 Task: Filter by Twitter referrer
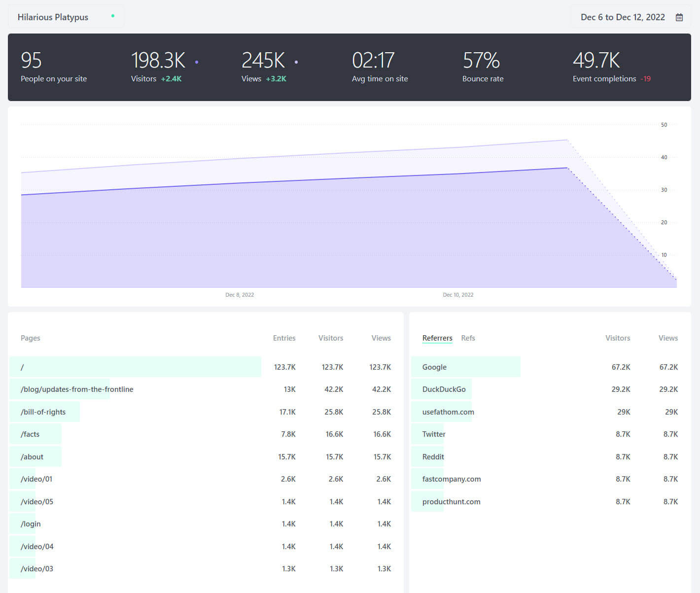(550, 434)
